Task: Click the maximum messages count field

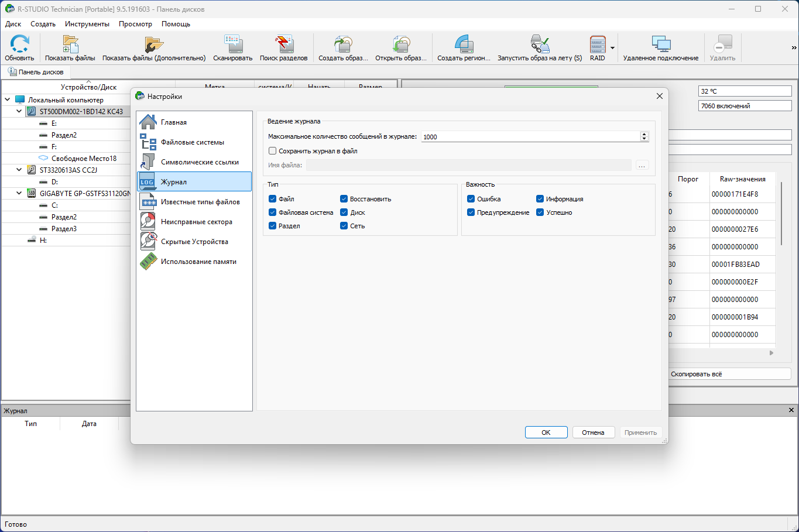Action: coord(530,136)
